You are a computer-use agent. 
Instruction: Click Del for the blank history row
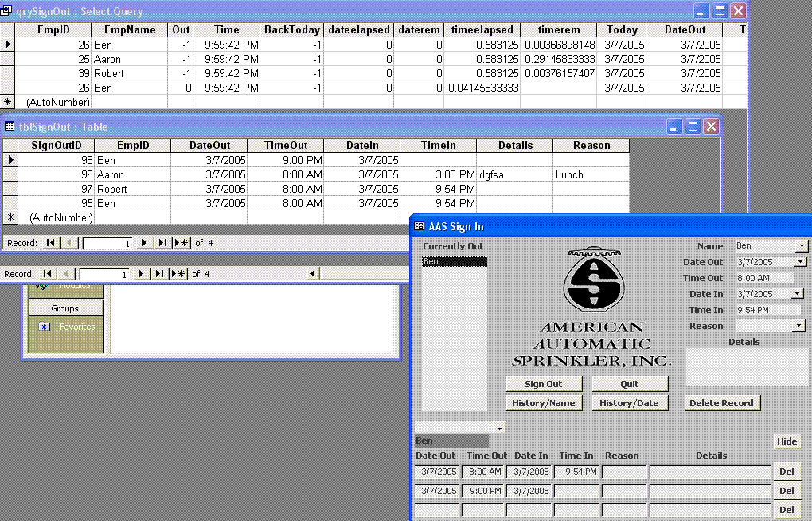(787, 510)
